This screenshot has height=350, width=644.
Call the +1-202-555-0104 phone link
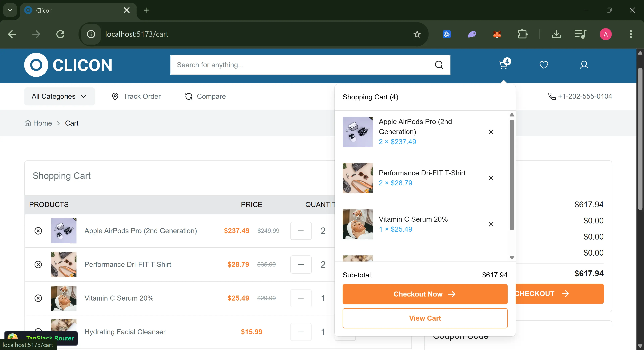[580, 96]
